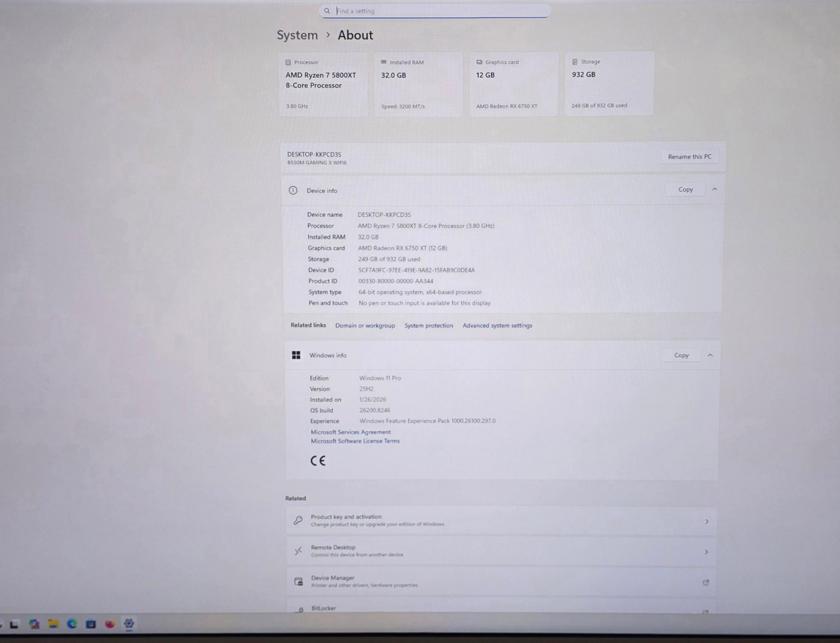Open the Domain or workgroup link
840x643 pixels.
(x=365, y=326)
